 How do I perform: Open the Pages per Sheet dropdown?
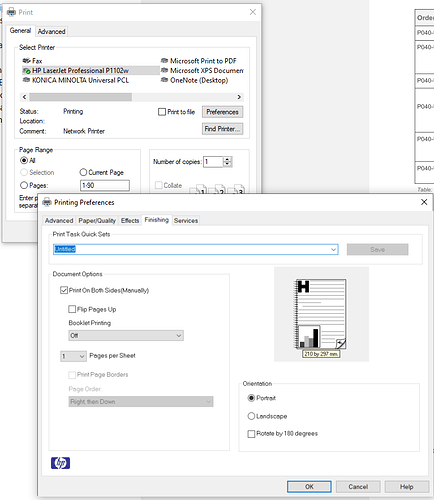click(x=73, y=356)
